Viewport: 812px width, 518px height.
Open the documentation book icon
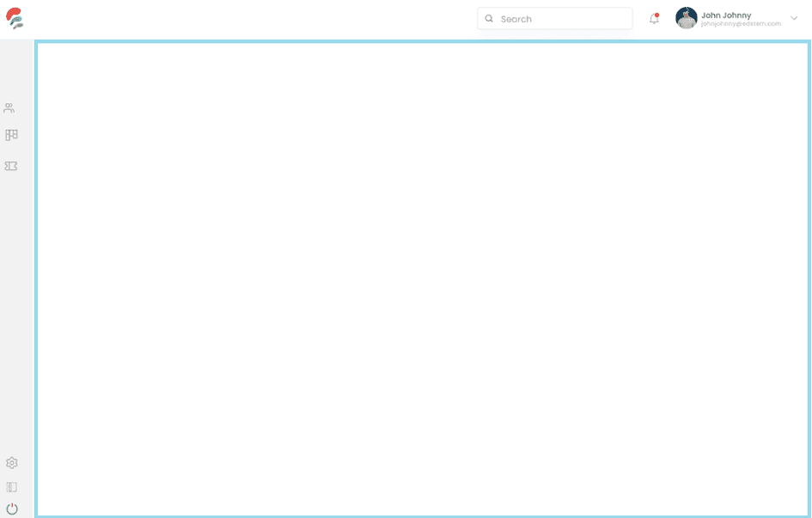11,485
